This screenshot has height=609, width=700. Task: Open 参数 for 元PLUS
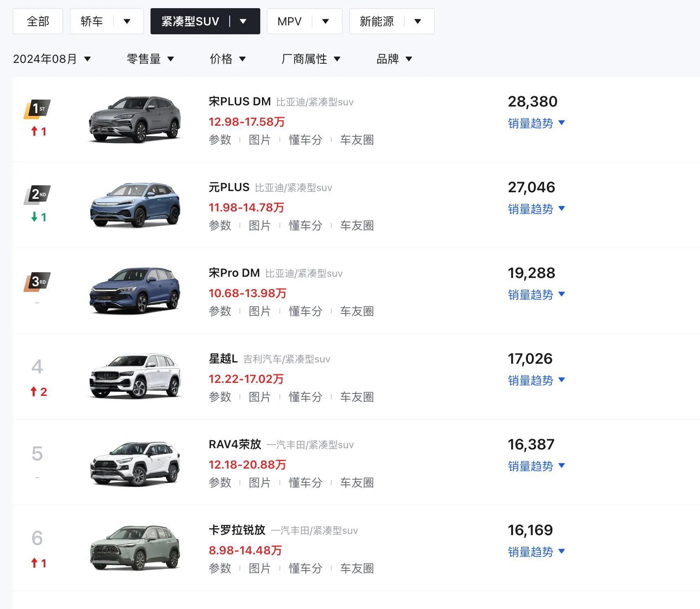click(220, 225)
